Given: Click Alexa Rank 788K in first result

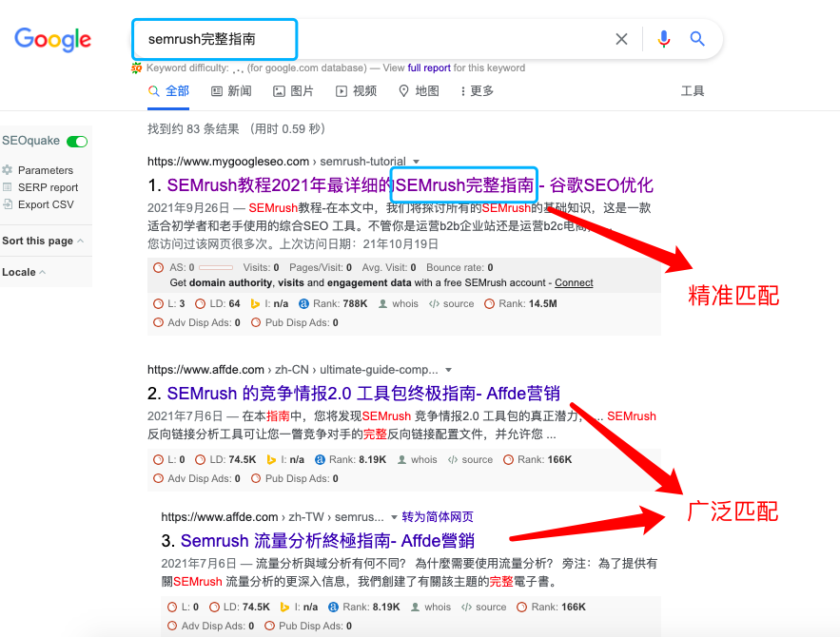Looking at the screenshot, I should [x=333, y=303].
